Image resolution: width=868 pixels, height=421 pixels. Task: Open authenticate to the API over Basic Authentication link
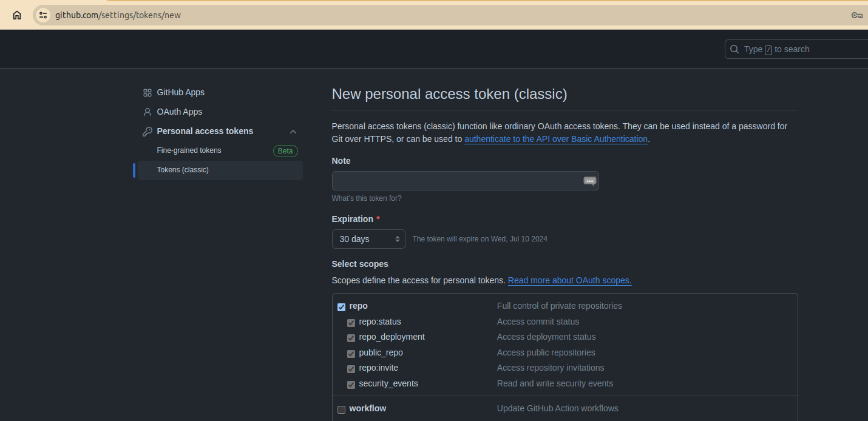pyautogui.click(x=556, y=139)
